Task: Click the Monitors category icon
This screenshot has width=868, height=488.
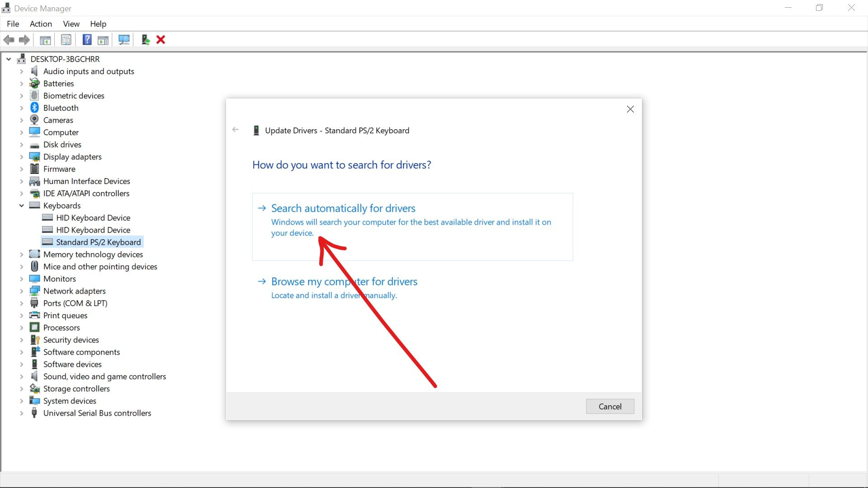Action: (x=34, y=278)
